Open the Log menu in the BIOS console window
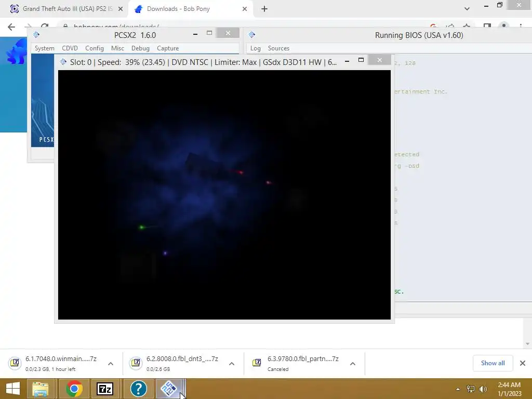Image resolution: width=532 pixels, height=399 pixels. pos(256,48)
